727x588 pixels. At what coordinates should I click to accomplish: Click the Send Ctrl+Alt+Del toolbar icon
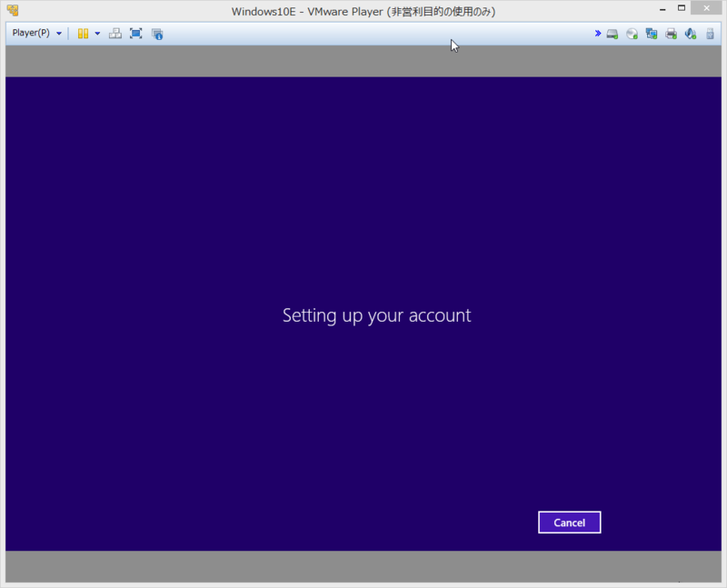(x=115, y=34)
